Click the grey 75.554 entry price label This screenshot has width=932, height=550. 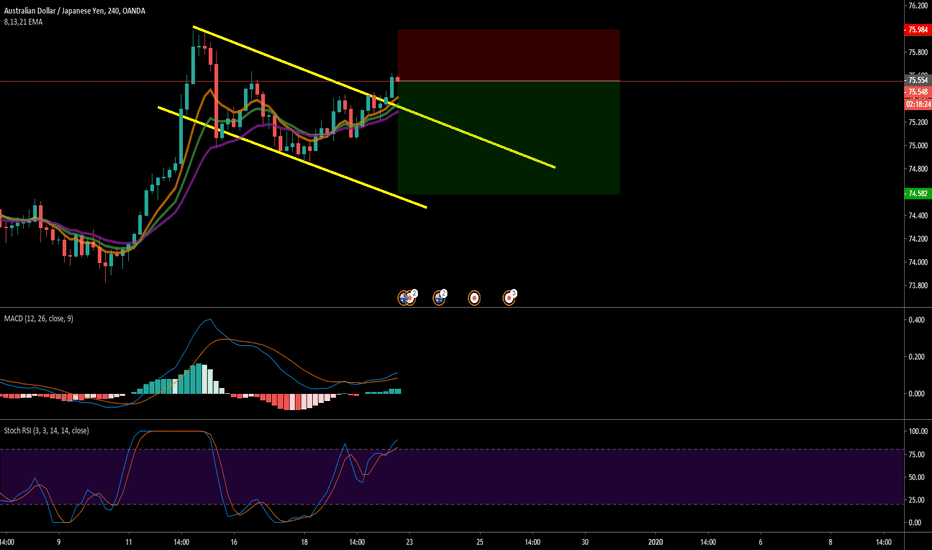tap(916, 79)
